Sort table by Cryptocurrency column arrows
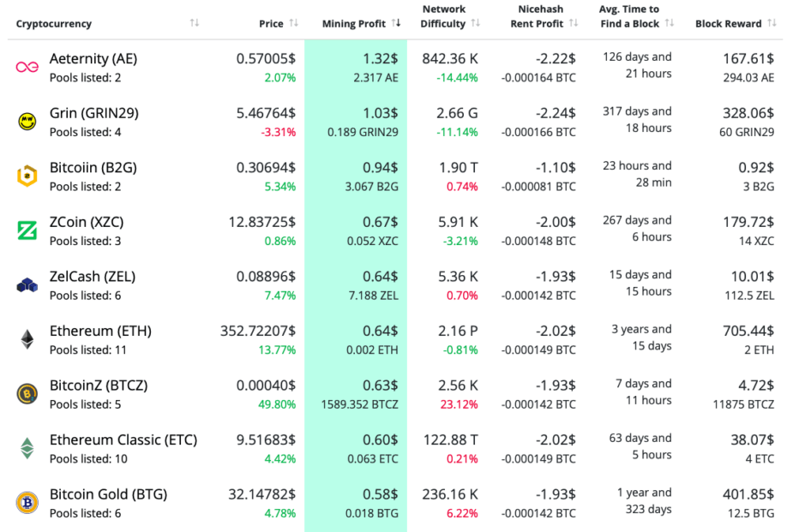Image resolution: width=799 pixels, height=532 pixels. (x=195, y=23)
